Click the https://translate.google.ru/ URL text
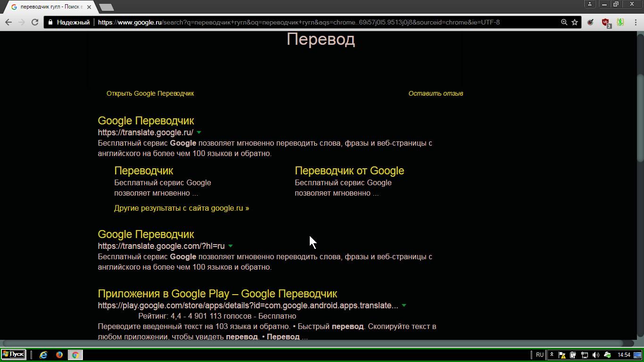This screenshot has width=644, height=362. tap(146, 132)
